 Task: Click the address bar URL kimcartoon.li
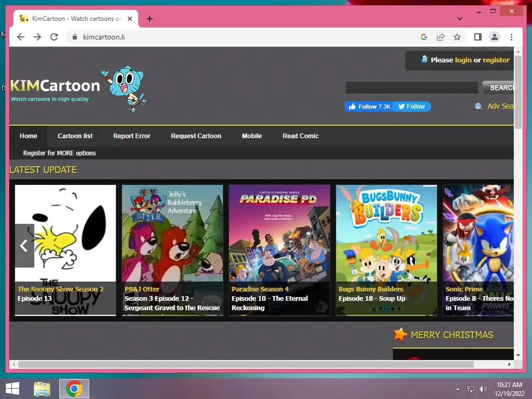[x=104, y=37]
